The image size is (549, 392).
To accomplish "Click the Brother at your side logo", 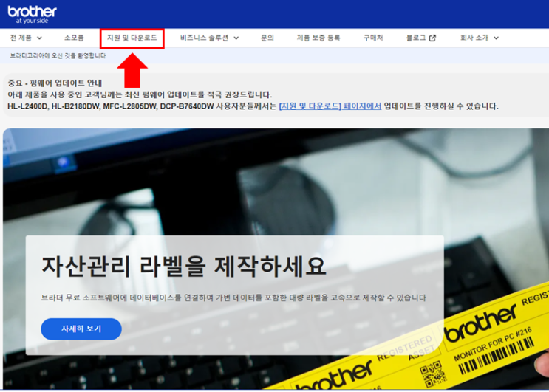I will pyautogui.click(x=32, y=15).
